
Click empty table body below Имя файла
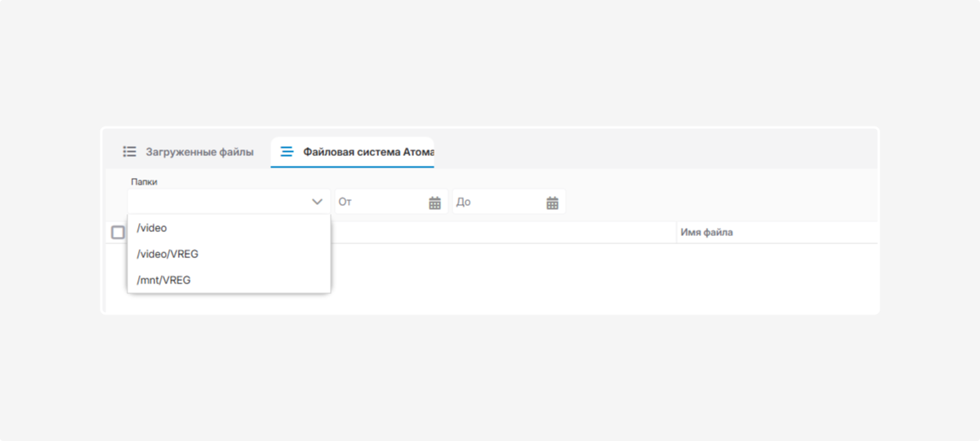coord(776,278)
